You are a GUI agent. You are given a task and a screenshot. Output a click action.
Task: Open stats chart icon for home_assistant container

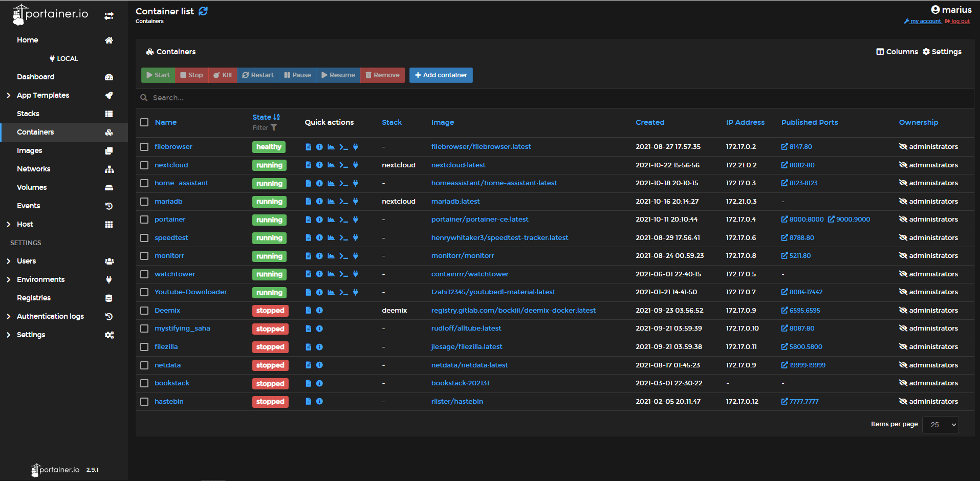pyautogui.click(x=331, y=183)
